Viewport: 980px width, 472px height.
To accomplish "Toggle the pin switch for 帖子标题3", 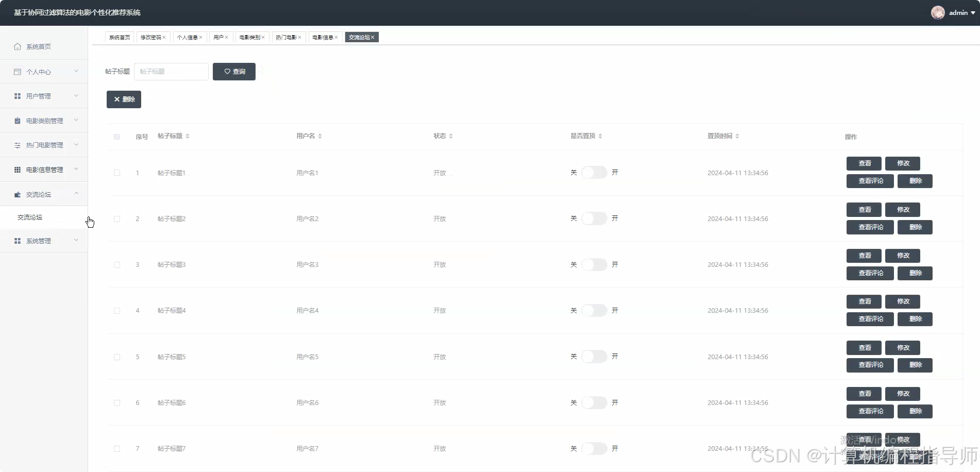I will (x=594, y=264).
